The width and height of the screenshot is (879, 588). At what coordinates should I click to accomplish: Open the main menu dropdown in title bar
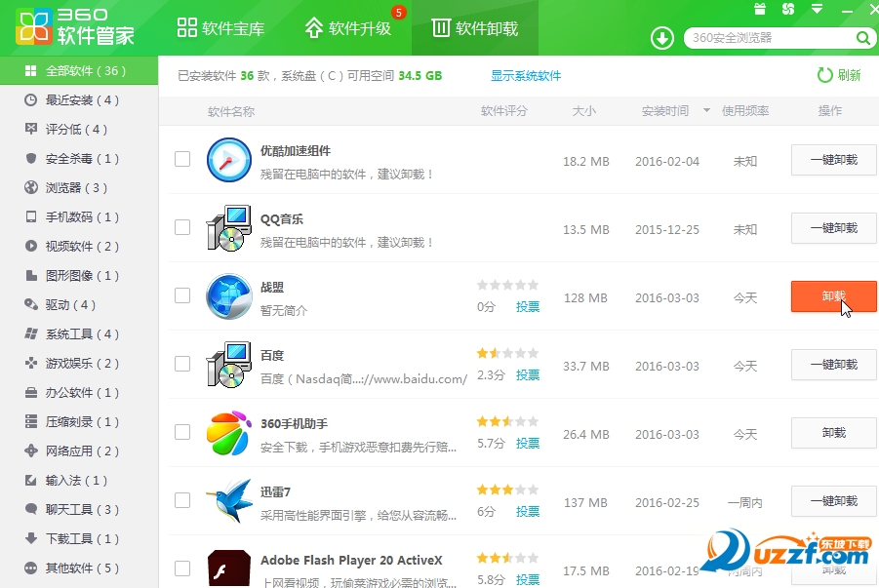click(x=817, y=9)
